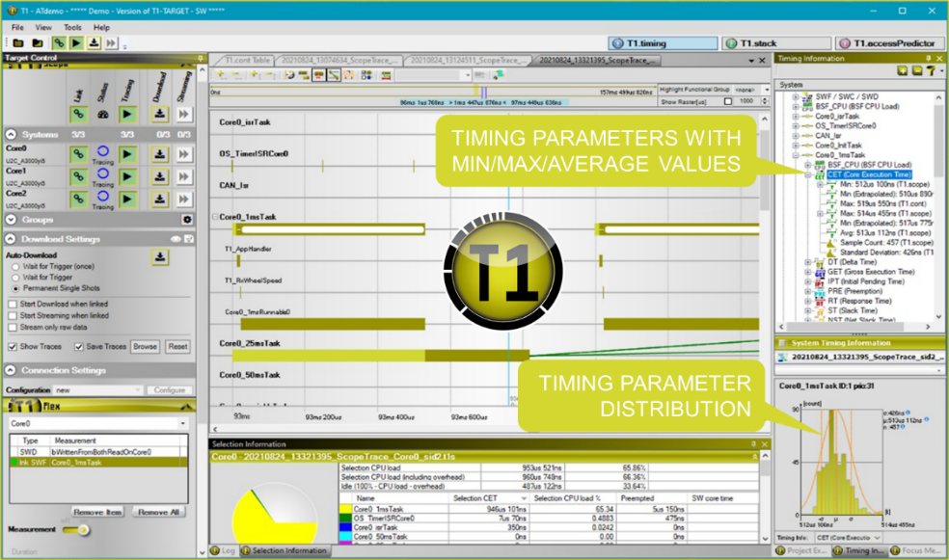The height and width of the screenshot is (560, 949).
Task: Click the main toolbar link icon
Action: pos(58,43)
